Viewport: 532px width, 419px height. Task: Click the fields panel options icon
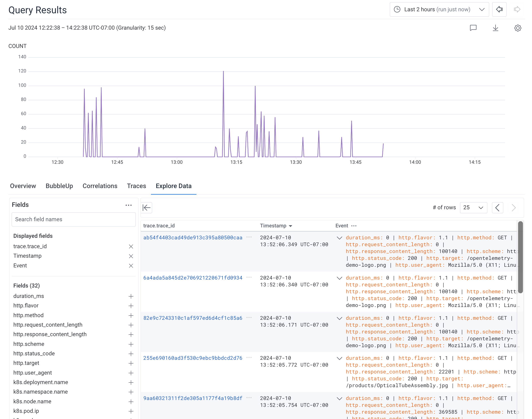tap(129, 205)
